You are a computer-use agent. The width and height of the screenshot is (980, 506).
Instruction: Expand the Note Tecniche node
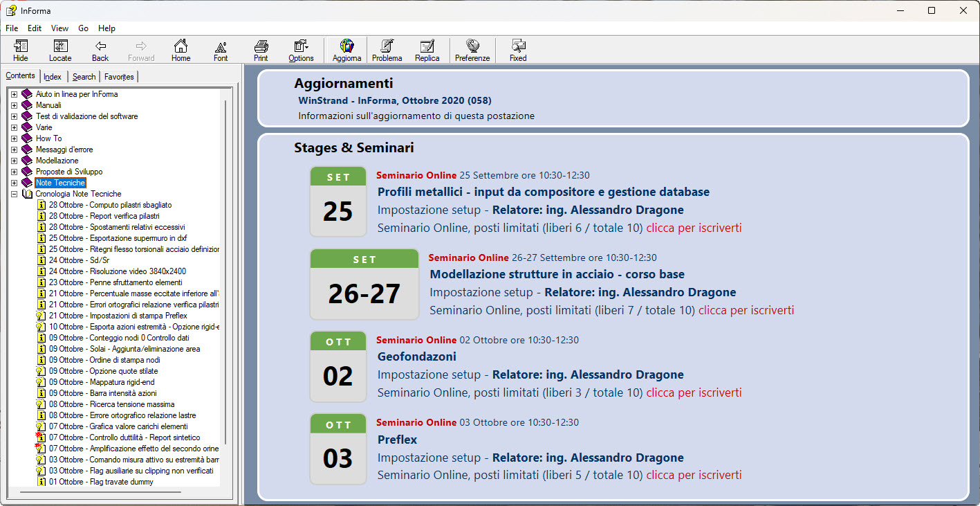click(x=14, y=183)
